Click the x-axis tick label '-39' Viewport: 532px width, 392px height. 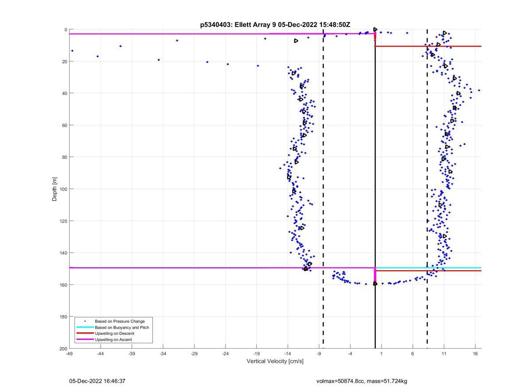pos(132,353)
